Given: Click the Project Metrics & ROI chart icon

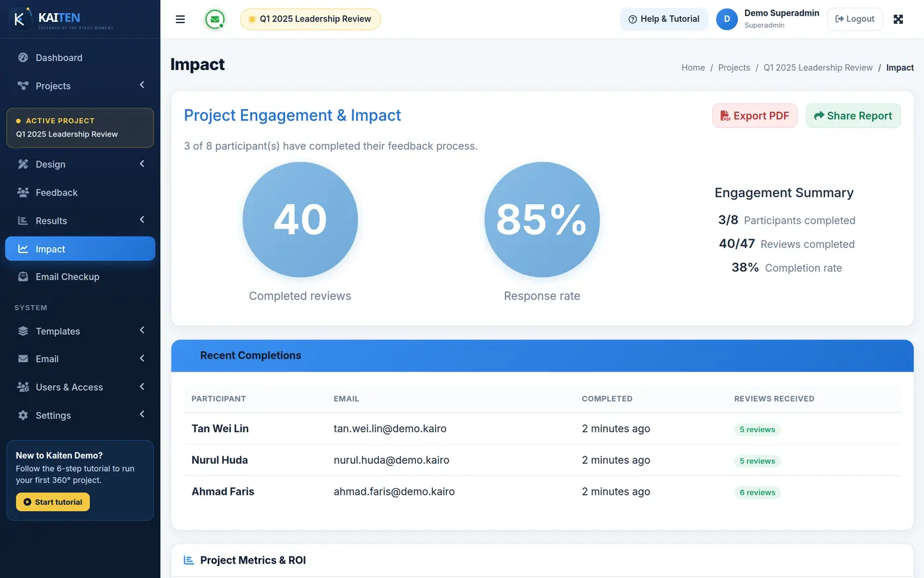Looking at the screenshot, I should point(189,560).
